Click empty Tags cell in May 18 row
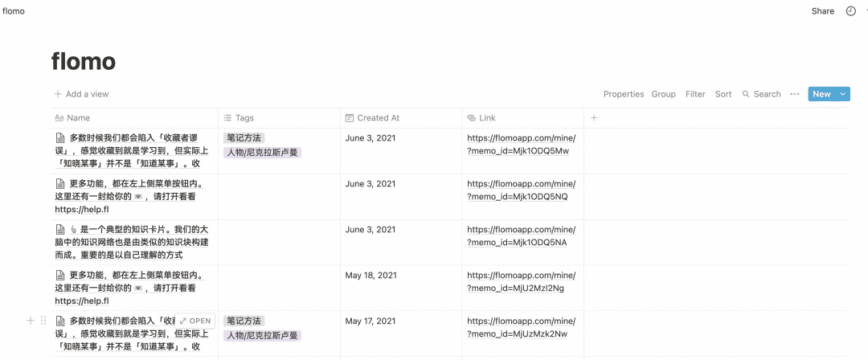Viewport: 868px width, 360px height. (x=280, y=288)
